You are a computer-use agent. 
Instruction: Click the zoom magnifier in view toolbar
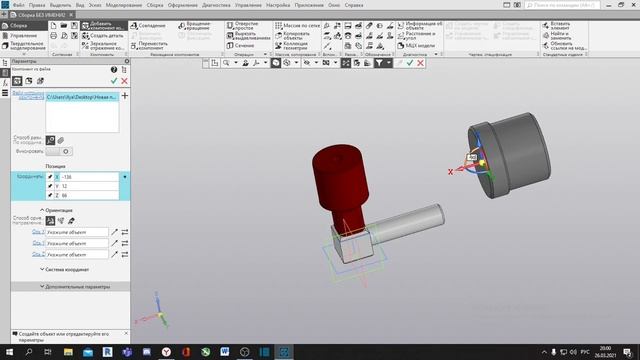(x=226, y=63)
